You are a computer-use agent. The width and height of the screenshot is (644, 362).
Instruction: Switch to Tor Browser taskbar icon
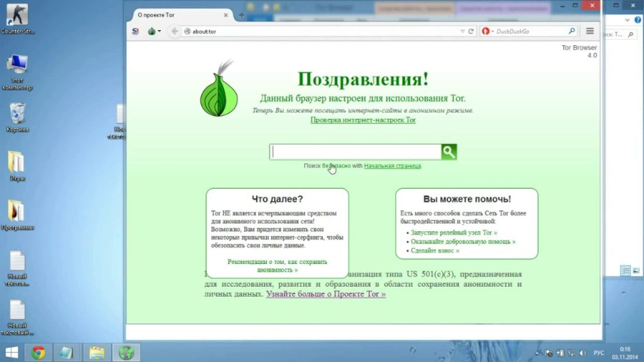(x=126, y=352)
